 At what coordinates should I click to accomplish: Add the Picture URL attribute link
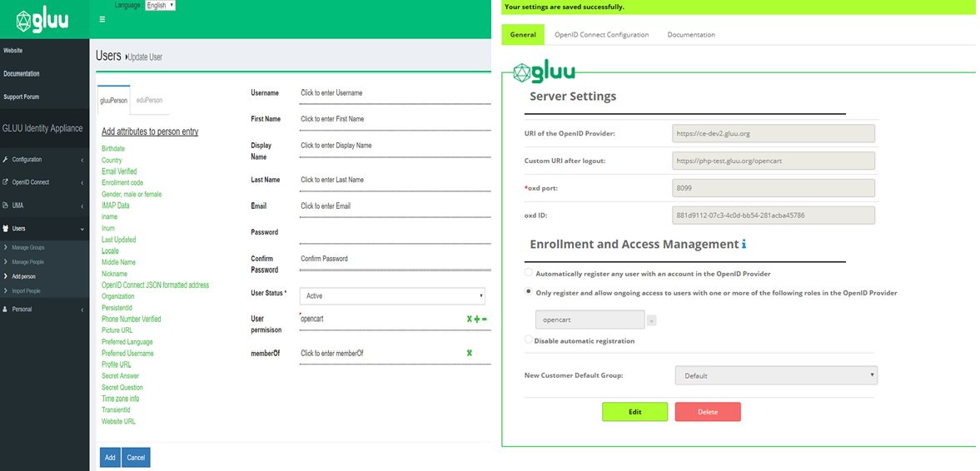(x=117, y=330)
